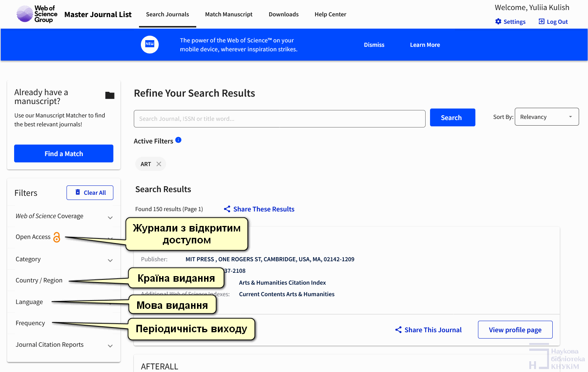This screenshot has width=588, height=372.
Task: Click the journal search input field
Action: [279, 119]
